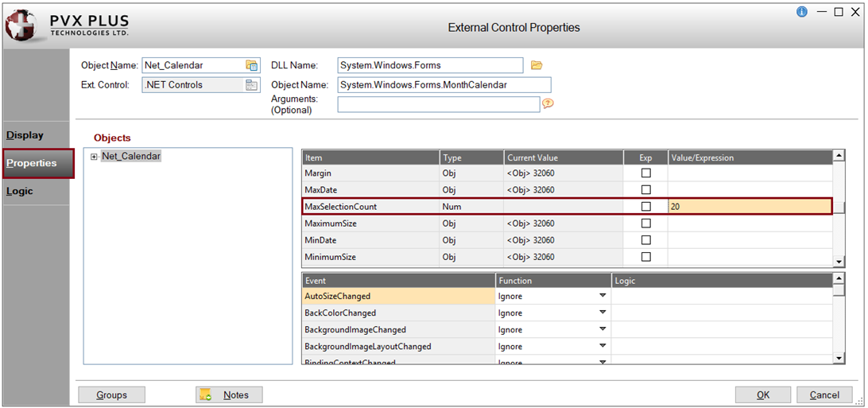Browse for DLL with the folder icon
This screenshot has height=408, width=868.
[x=537, y=65]
